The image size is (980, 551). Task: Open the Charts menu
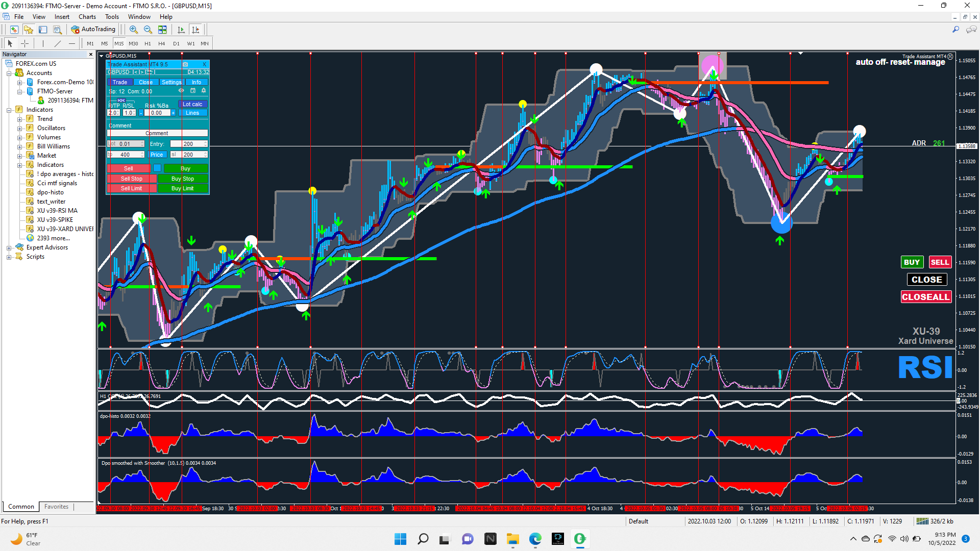coord(87,17)
